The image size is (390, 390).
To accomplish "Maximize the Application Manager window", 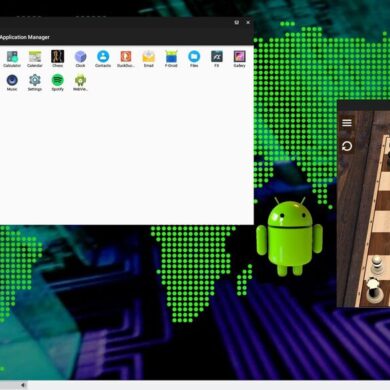I will (236, 22).
